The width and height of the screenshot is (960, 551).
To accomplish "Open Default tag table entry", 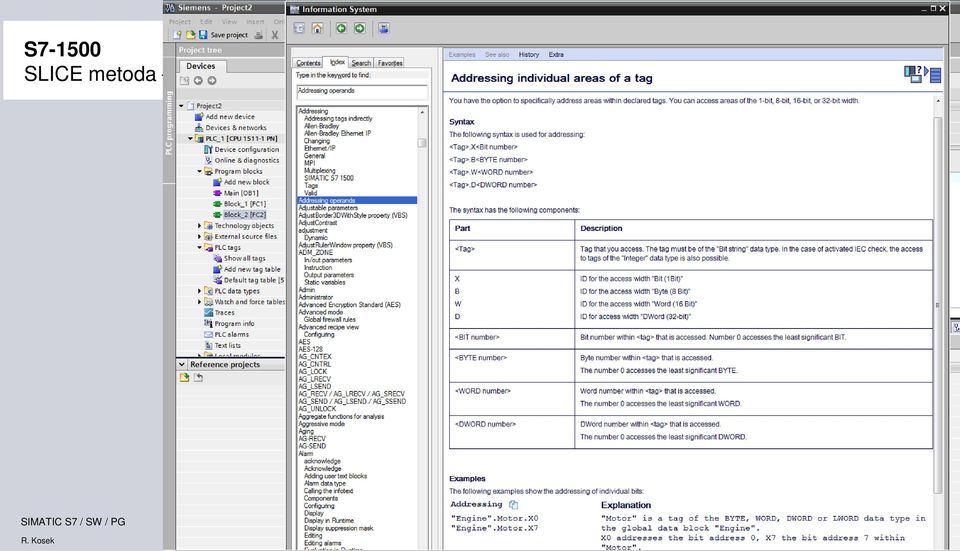I will [x=253, y=280].
